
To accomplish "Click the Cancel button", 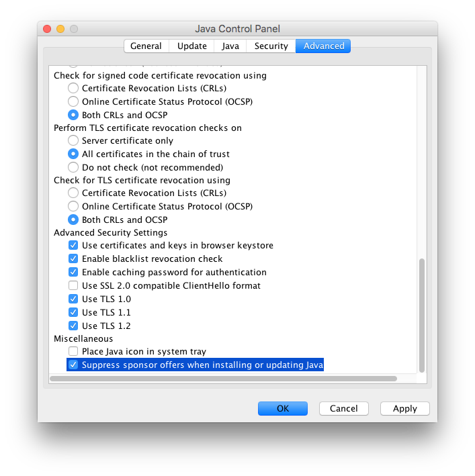I will [x=344, y=408].
